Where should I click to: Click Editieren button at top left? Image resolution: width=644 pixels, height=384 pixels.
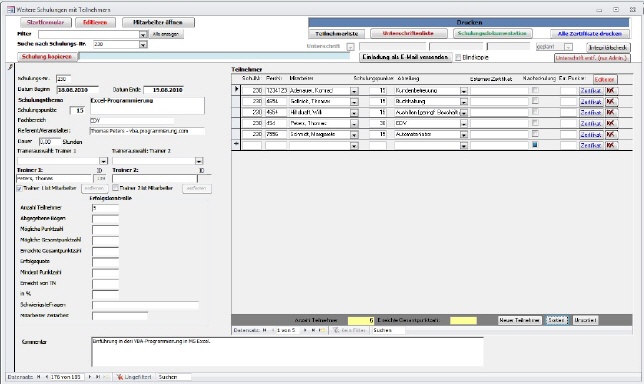click(x=95, y=23)
